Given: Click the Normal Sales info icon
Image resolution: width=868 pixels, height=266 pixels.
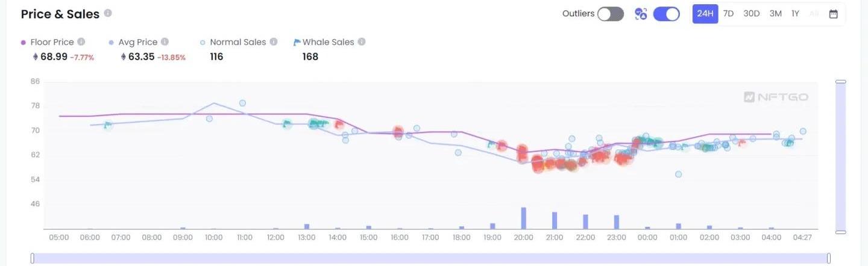Looking at the screenshot, I should 274,42.
